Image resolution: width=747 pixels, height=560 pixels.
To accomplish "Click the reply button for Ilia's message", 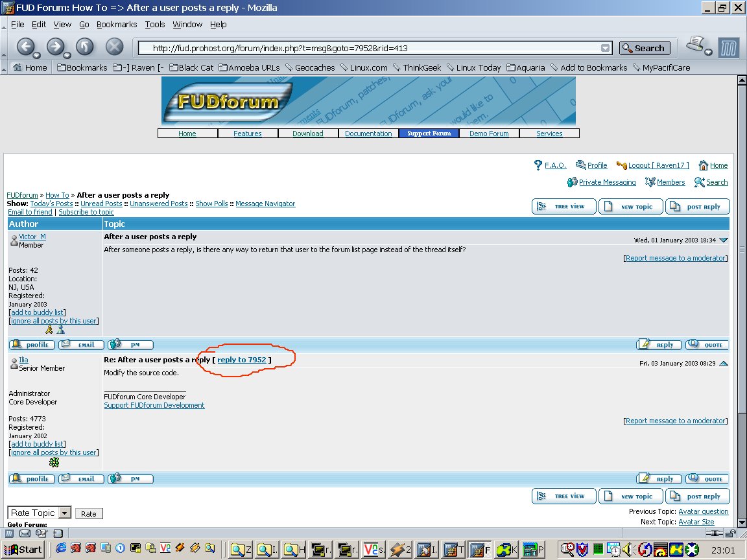I will pos(659,479).
